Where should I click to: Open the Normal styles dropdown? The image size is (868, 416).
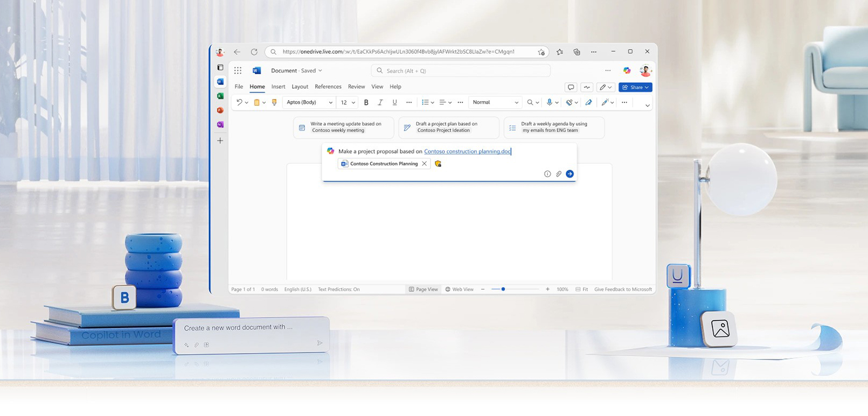pos(495,102)
